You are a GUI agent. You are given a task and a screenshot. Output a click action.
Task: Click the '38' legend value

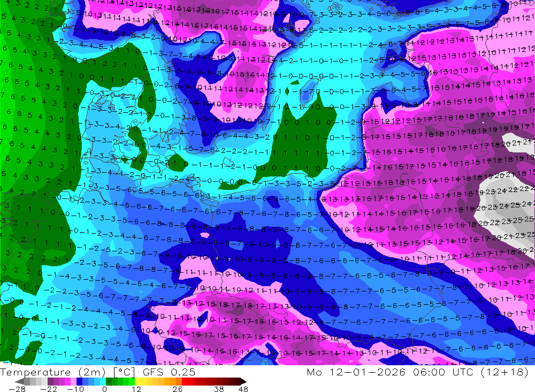click(x=219, y=389)
